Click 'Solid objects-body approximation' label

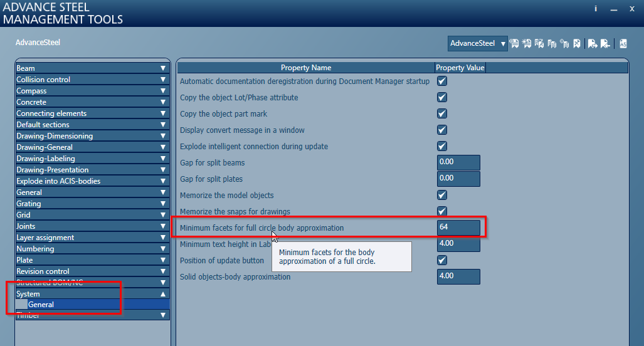[x=235, y=277]
